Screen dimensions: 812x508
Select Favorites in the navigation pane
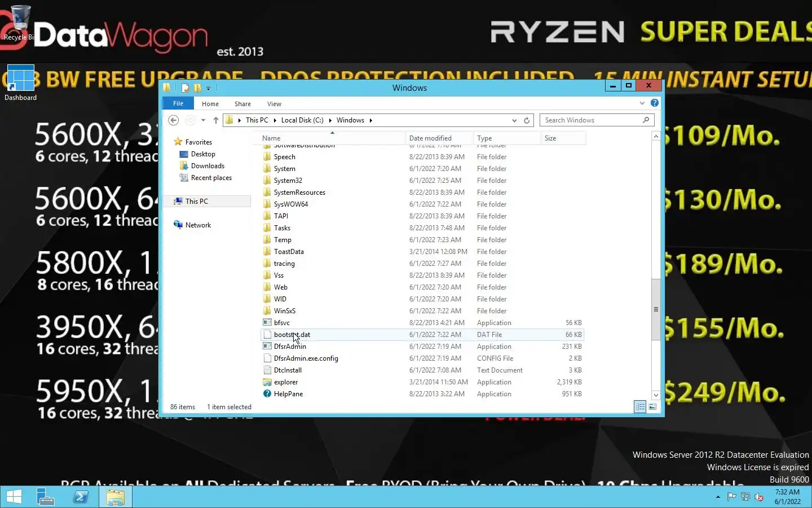point(198,142)
